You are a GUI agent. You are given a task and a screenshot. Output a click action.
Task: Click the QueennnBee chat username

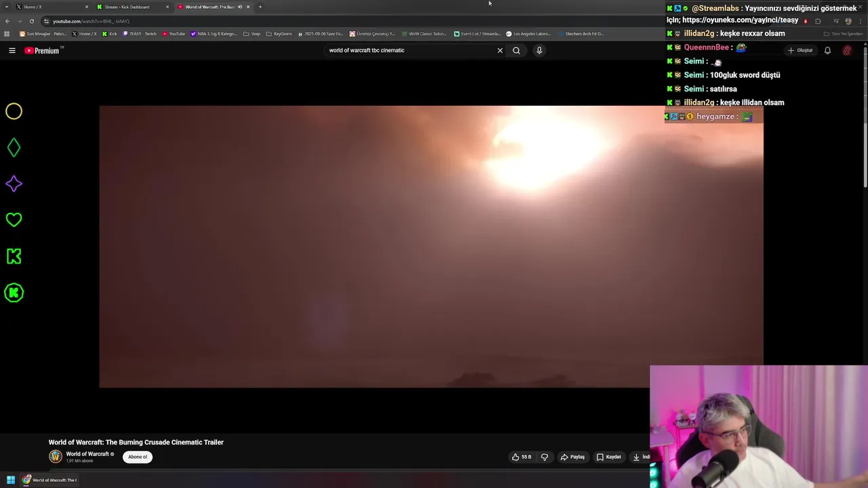coord(707,47)
